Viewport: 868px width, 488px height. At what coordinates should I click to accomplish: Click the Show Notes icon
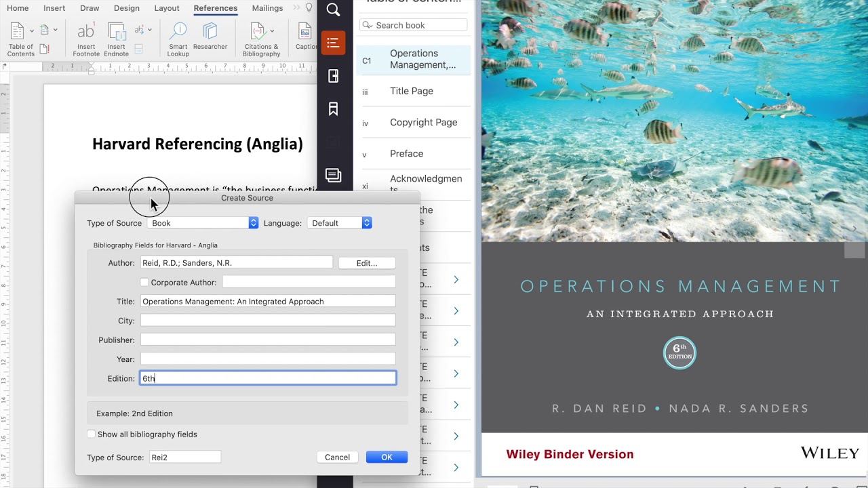[x=138, y=49]
